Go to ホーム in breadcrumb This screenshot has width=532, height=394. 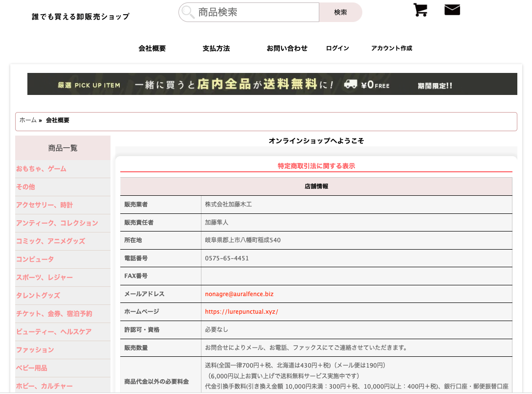click(x=28, y=120)
